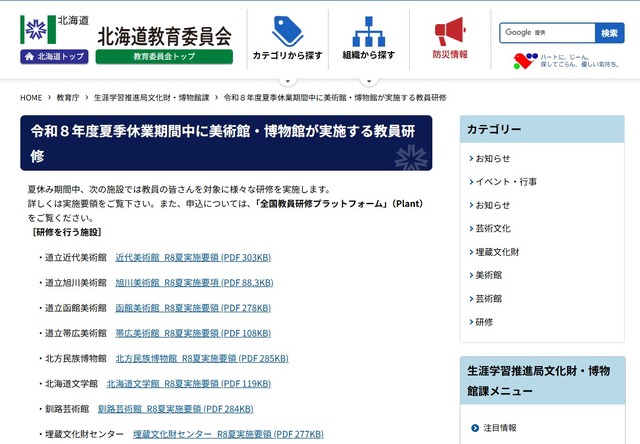Screen dimensions: 640x444
Task: Select イベント・行事 category link
Action: point(506,182)
